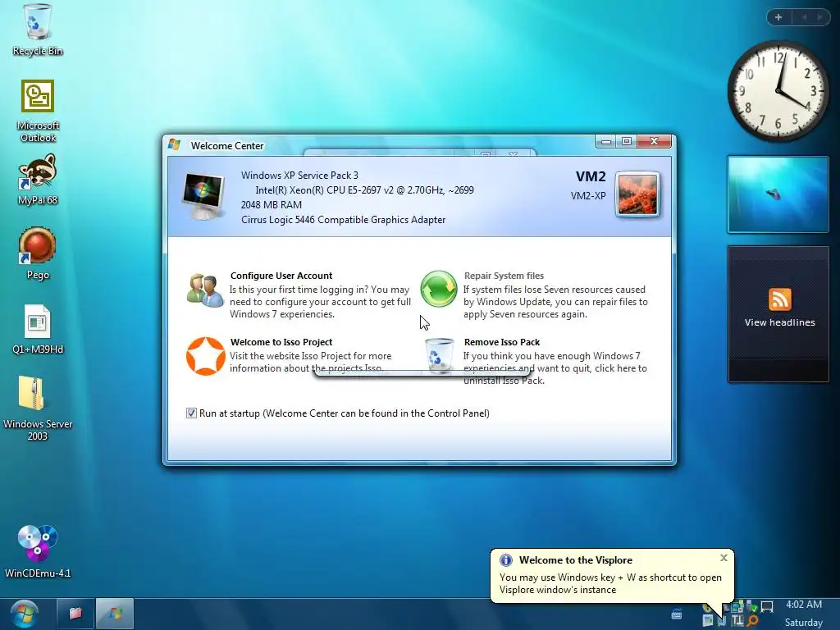Click the sidebar add gadget plus button
The width and height of the screenshot is (840, 630).
[778, 17]
